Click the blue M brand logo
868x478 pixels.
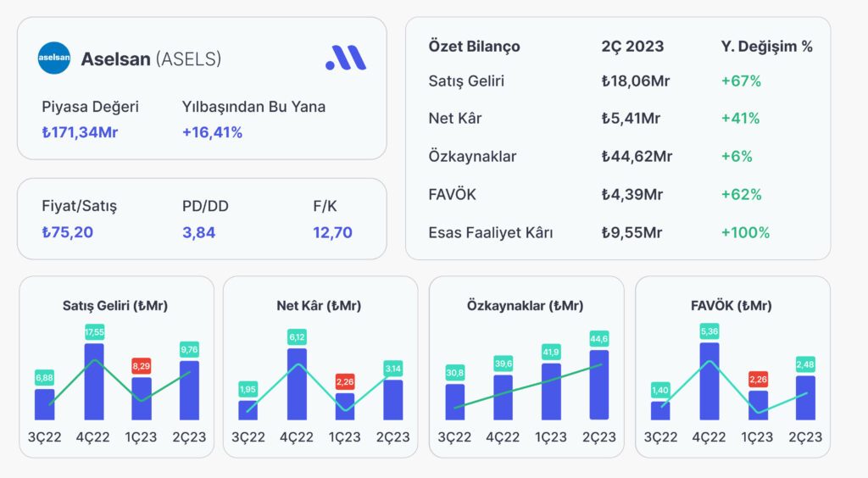(346, 58)
